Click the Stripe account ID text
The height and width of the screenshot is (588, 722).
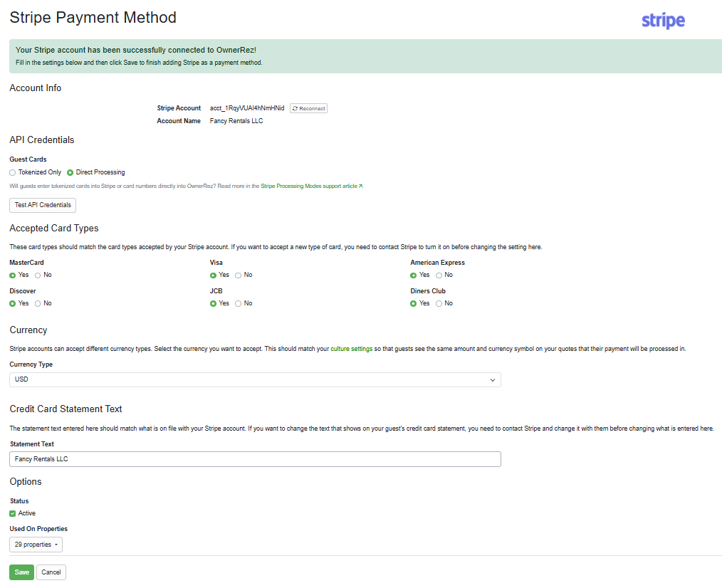247,108
